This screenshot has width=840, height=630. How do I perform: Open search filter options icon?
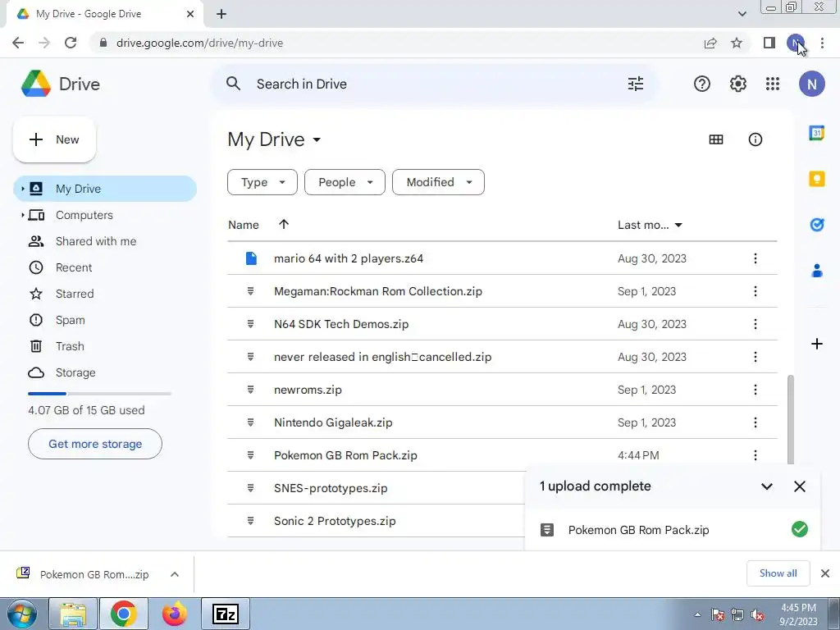tap(636, 84)
